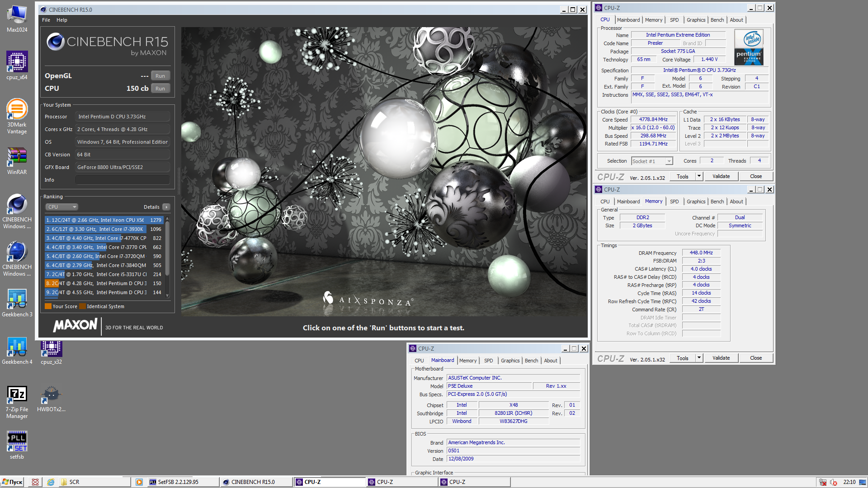
Task: Select ranking row 8 Pentium D 150
Action: (x=104, y=283)
